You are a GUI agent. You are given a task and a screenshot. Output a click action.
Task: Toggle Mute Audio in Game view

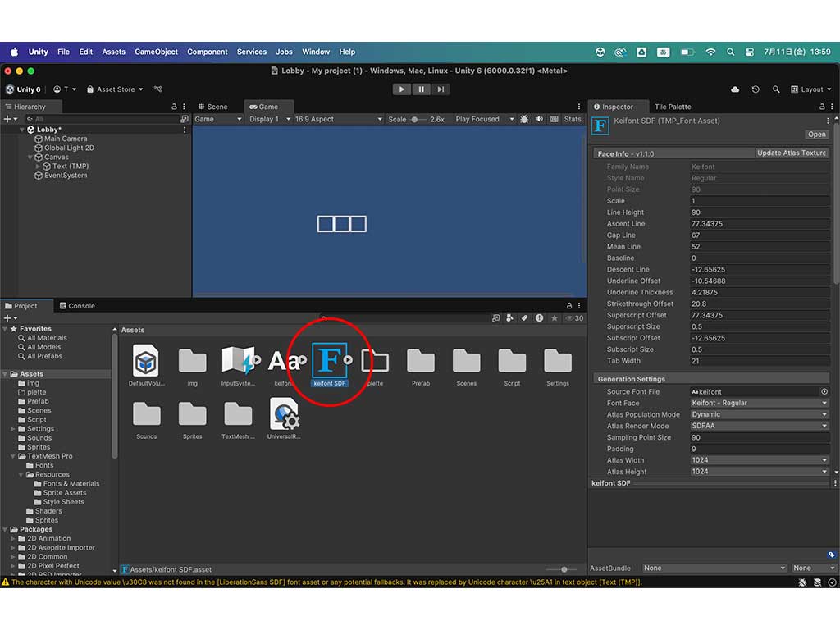(x=539, y=119)
